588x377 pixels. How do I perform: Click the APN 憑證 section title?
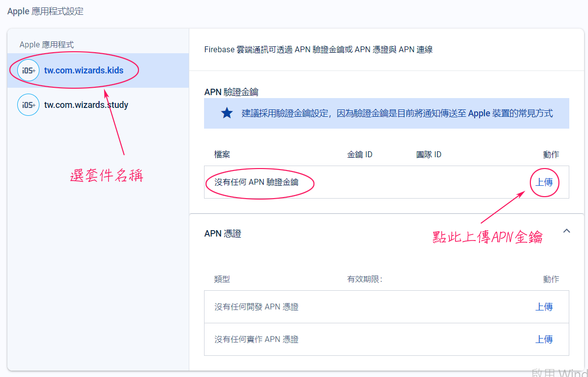(x=223, y=234)
